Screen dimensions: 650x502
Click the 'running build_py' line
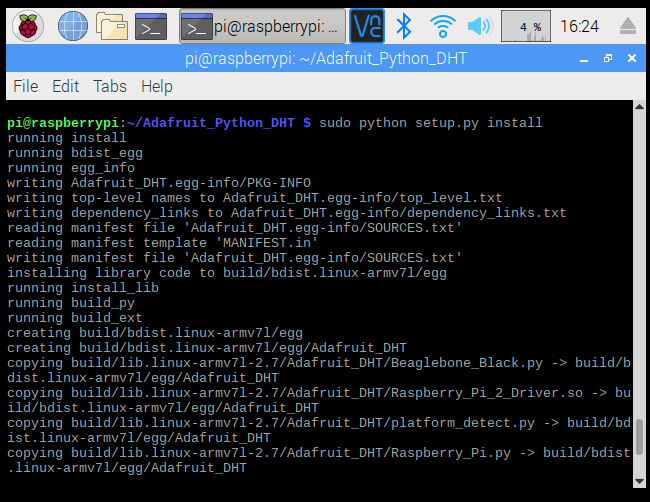(x=71, y=303)
